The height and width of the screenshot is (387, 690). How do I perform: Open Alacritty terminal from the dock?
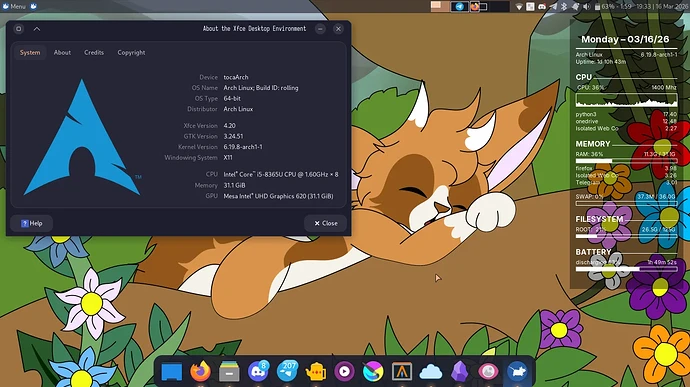point(402,371)
